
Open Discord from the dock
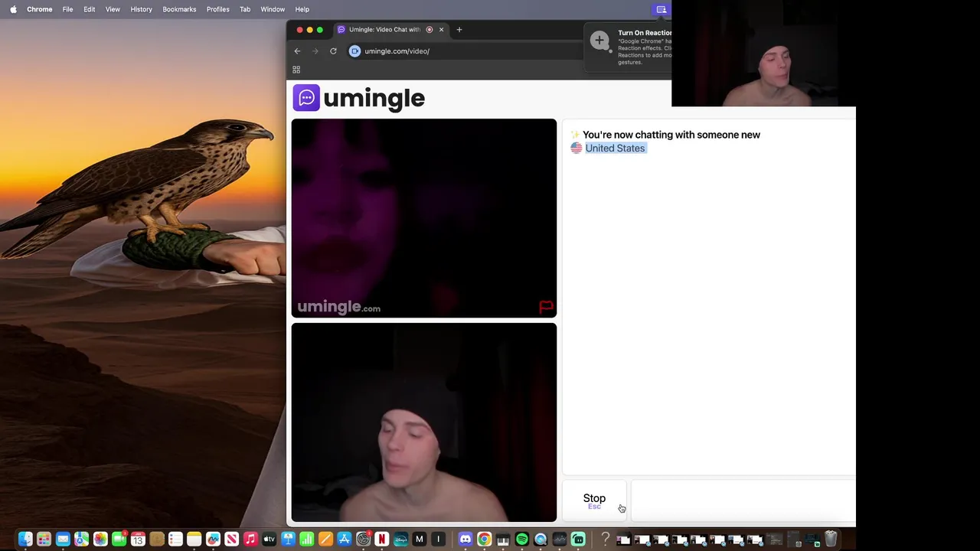click(x=465, y=540)
